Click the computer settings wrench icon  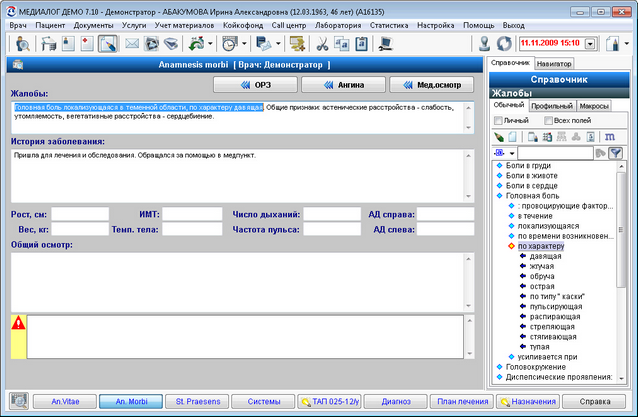pos(385,44)
